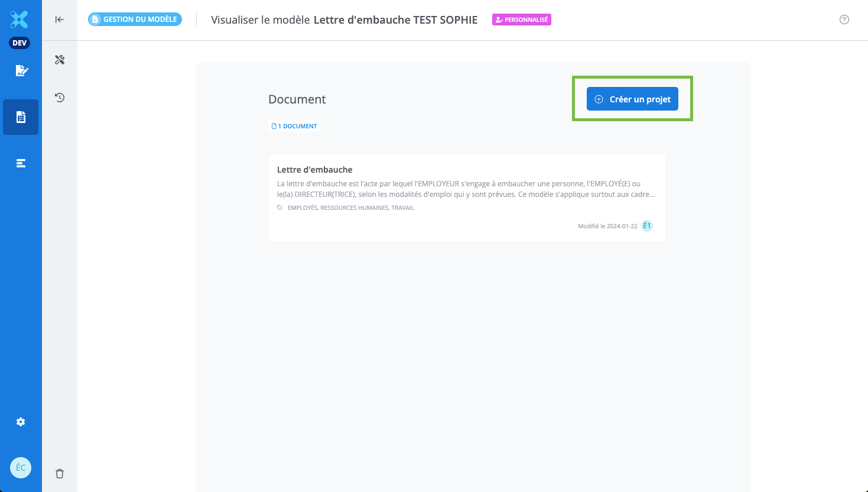
Task: Open the three-bar list sidebar icon
Action: click(21, 163)
